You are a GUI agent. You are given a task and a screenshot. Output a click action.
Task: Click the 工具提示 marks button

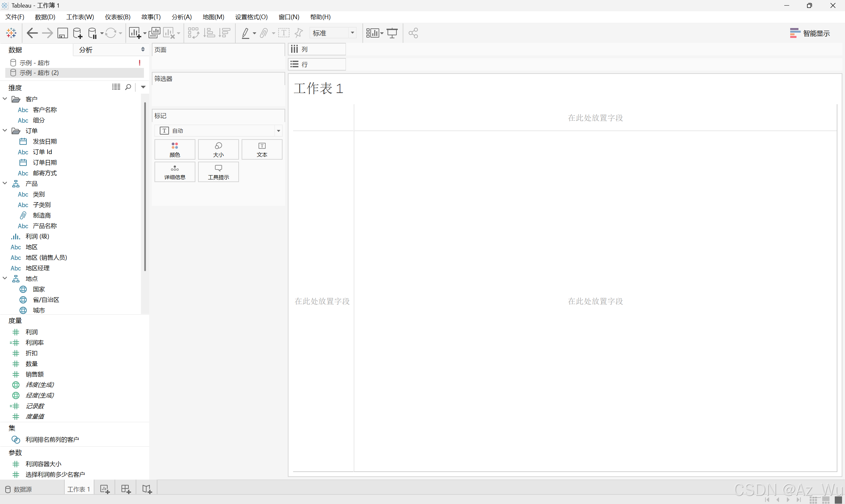coord(218,172)
